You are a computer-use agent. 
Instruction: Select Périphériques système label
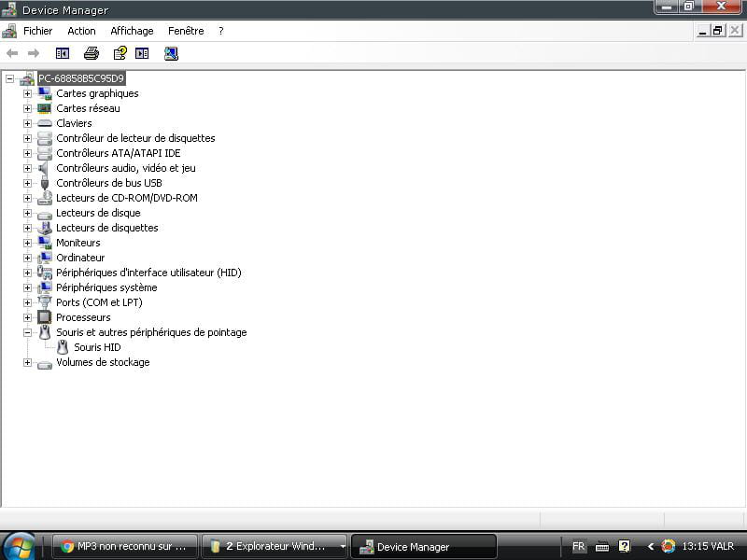tap(106, 287)
